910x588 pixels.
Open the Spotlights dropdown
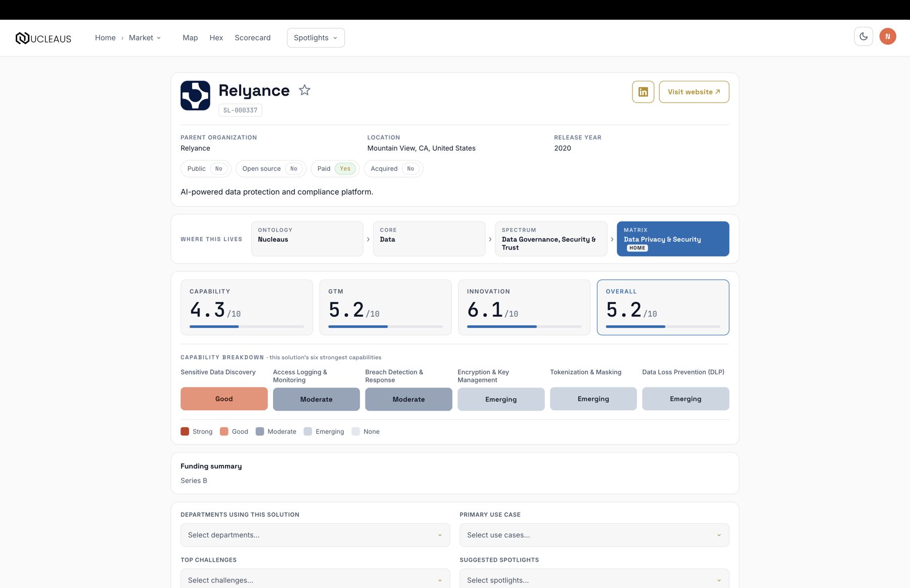316,38
